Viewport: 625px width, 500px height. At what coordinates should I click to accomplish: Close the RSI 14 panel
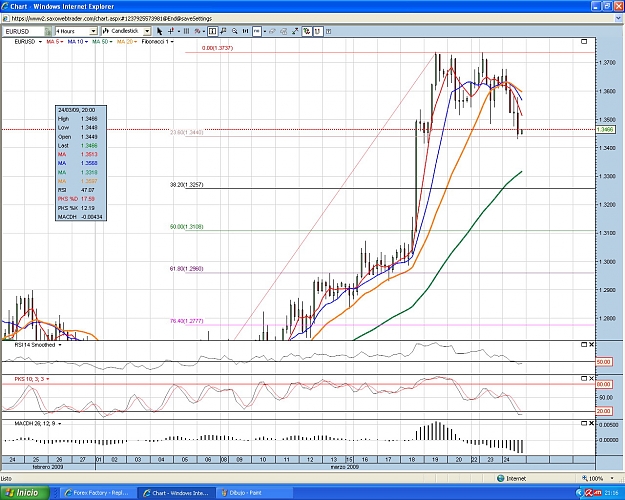(x=592, y=344)
